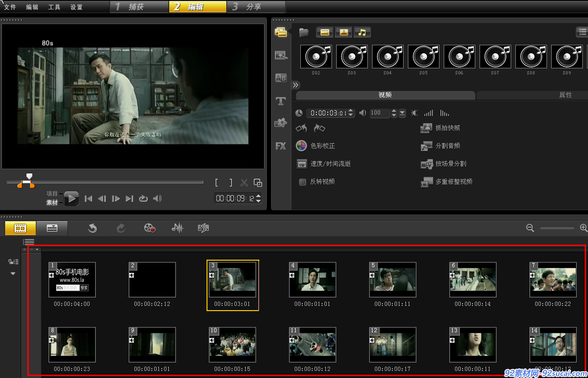Screen dimensions: 588x378
Task: Open the text T library icon
Action: click(x=281, y=100)
